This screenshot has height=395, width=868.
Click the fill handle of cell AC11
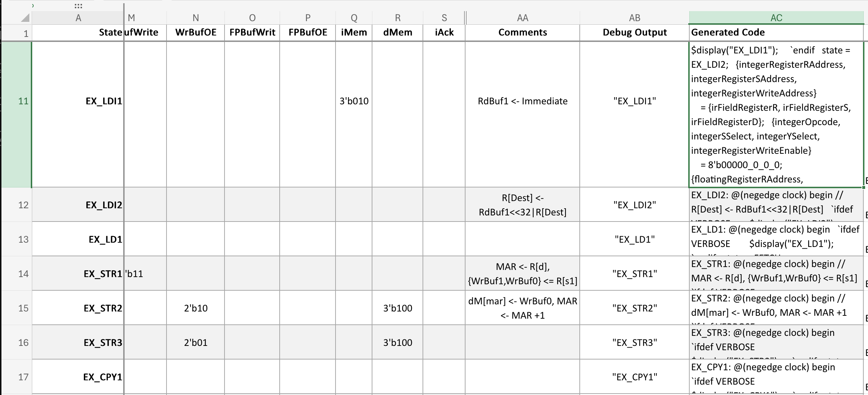[863, 187]
